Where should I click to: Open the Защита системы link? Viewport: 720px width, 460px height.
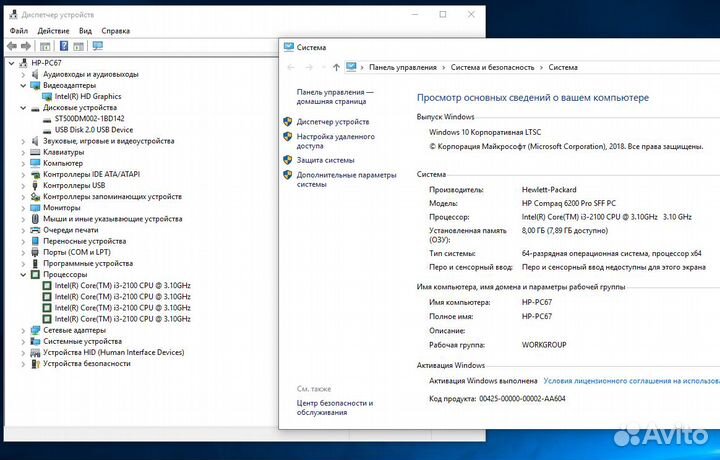point(326,160)
